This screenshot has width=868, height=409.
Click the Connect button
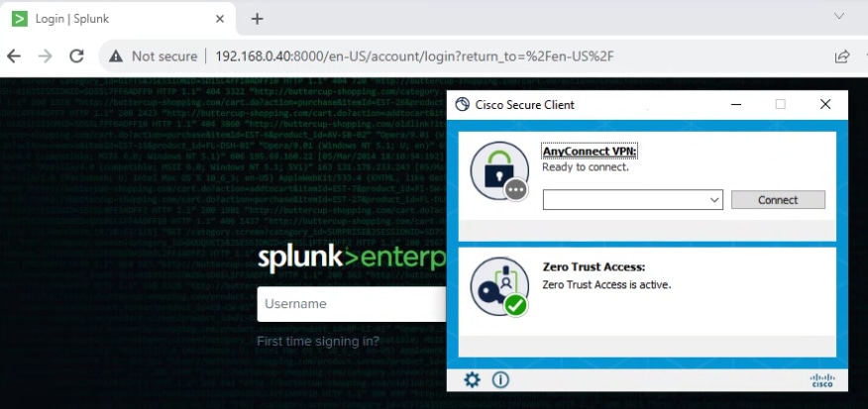(x=778, y=200)
